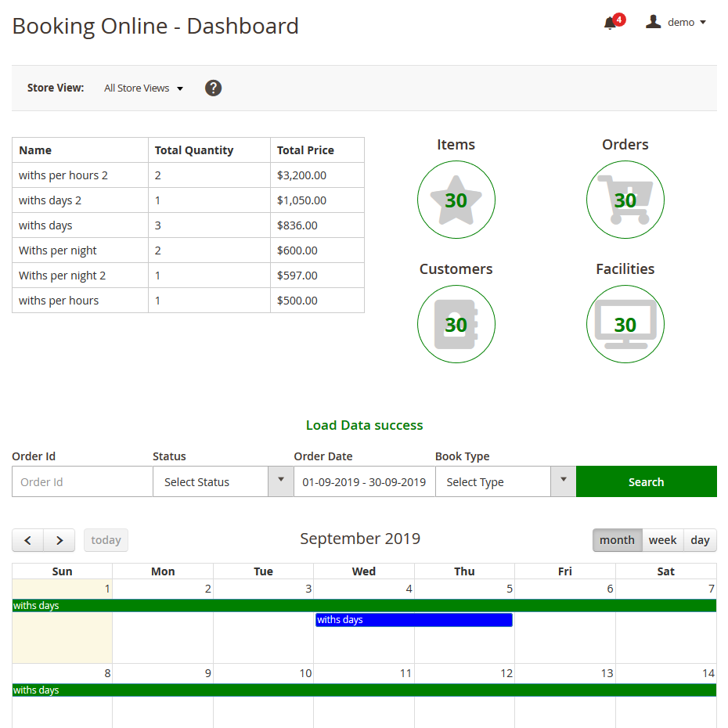Click the today button

tap(106, 540)
